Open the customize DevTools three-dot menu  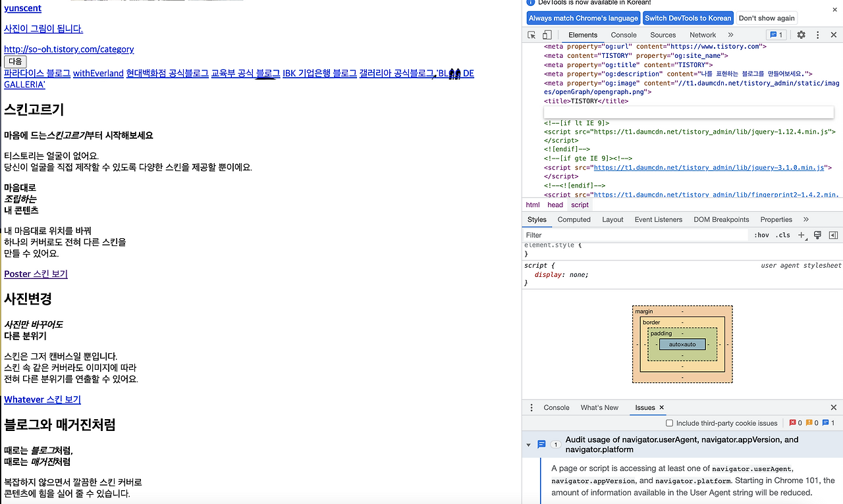[x=817, y=35]
